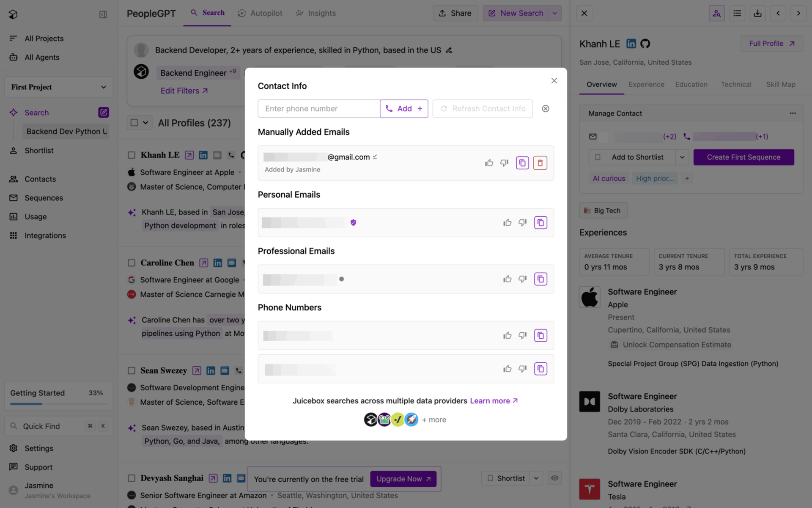Open the select-all profiles dropdown arrow
Viewport: 812px width, 508px height.
coord(145,123)
